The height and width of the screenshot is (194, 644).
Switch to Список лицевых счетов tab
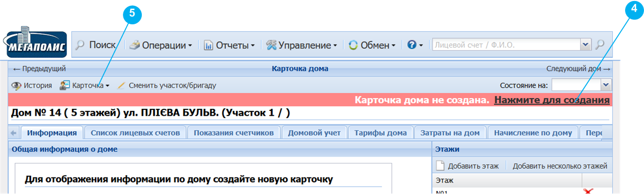(136, 132)
